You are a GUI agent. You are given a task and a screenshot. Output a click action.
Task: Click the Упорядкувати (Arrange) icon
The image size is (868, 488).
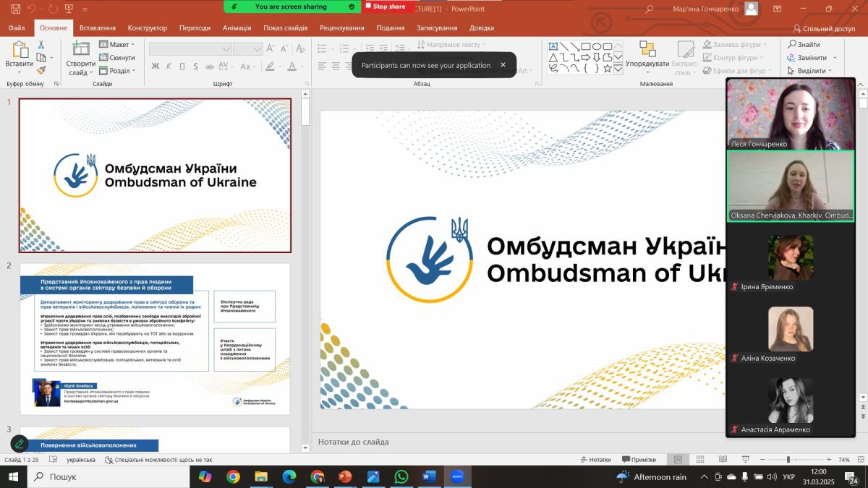(x=647, y=51)
